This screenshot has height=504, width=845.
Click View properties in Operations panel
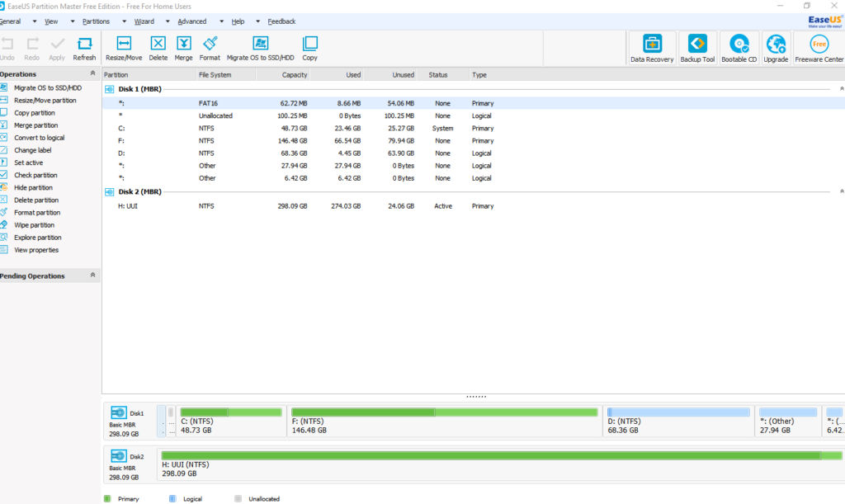pyautogui.click(x=36, y=250)
